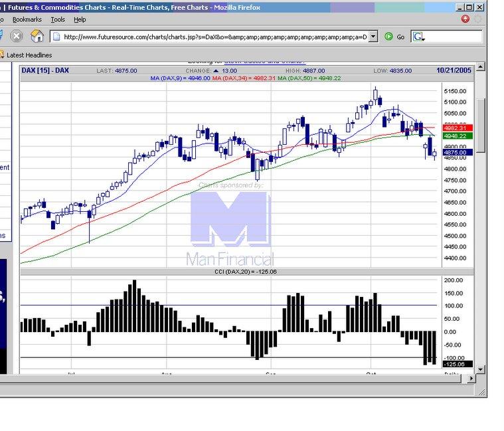Click the Google search engine icon
Screen dimensions: 504x431
[418, 37]
